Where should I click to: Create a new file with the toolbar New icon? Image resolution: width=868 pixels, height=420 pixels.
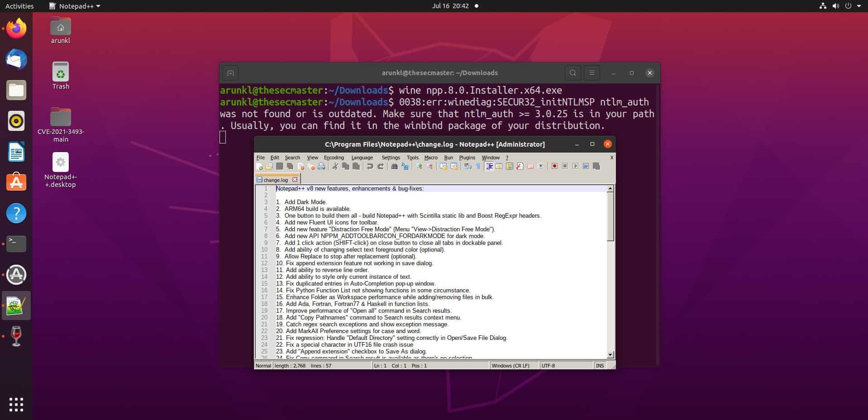pos(259,167)
